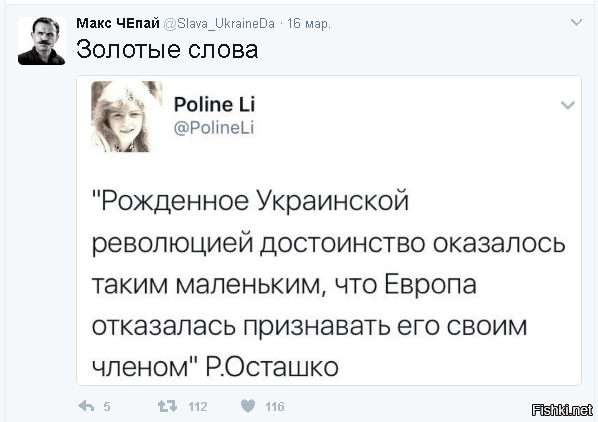Open the quoted tweet text starting "Рожденное Украинской"
This screenshot has height=422, width=598.
click(328, 283)
